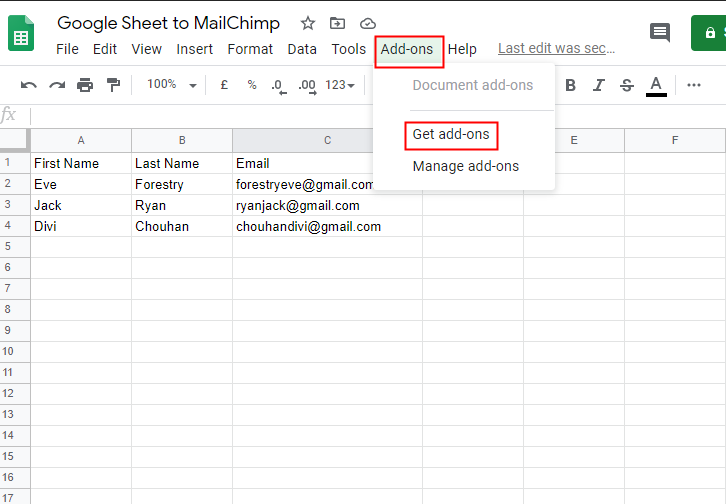Viewport: 726px width, 504px height.
Task: Format as percent
Action: pos(251,85)
